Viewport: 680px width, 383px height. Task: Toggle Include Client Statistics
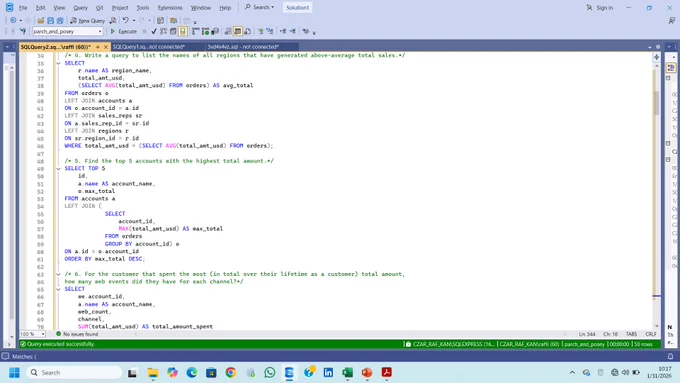click(215, 31)
